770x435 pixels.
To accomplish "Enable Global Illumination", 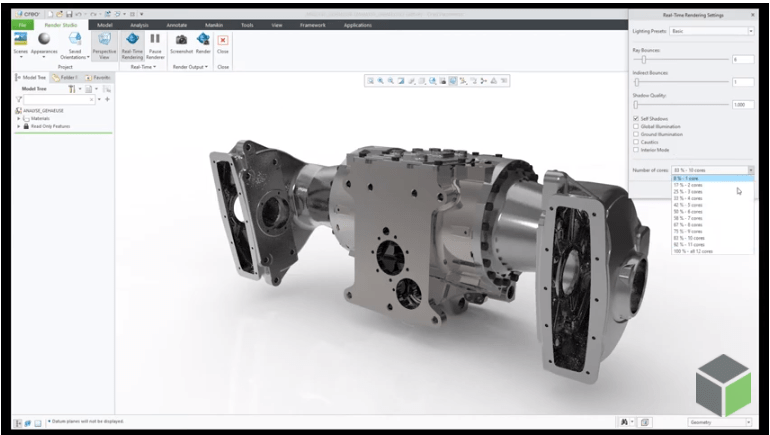I will click(636, 126).
